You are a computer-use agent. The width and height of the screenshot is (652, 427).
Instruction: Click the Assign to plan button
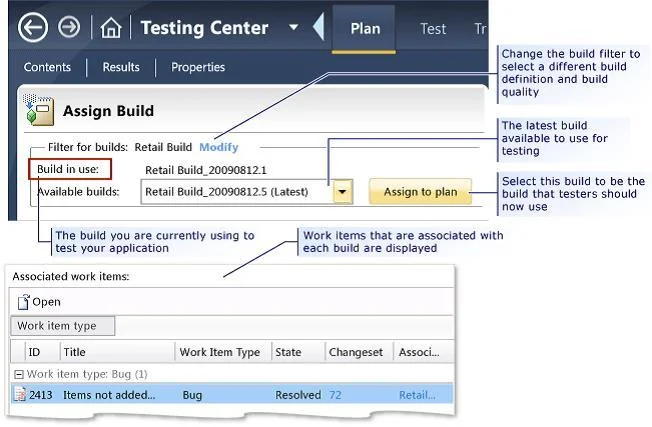[x=420, y=192]
